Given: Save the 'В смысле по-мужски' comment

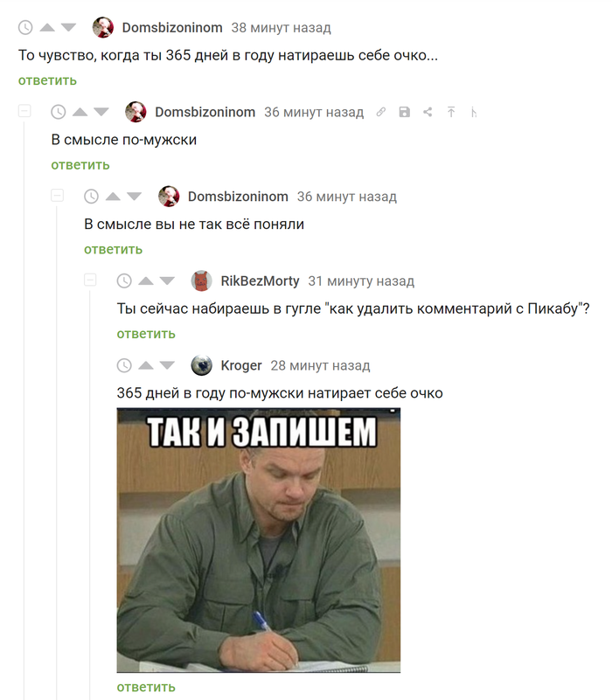Looking at the screenshot, I should 404,112.
